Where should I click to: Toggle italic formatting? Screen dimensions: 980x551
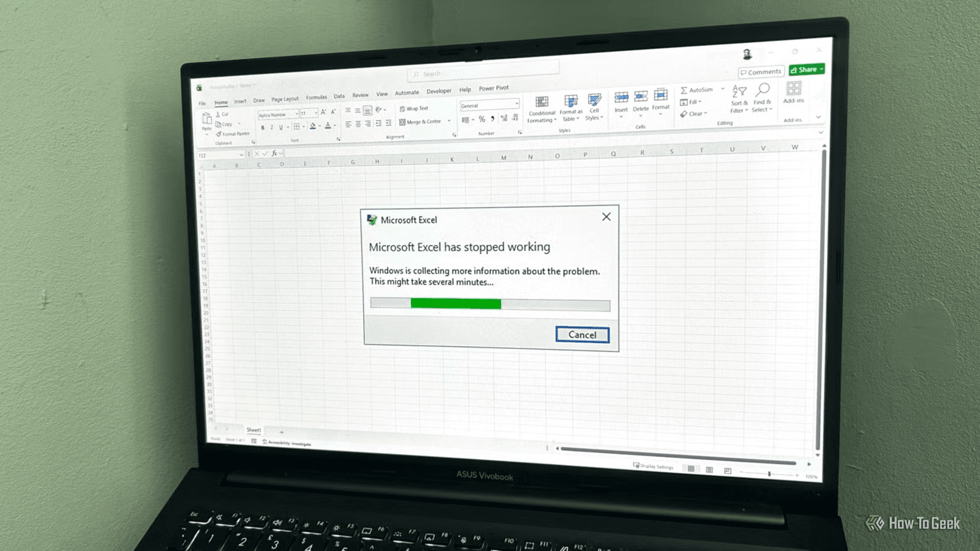click(x=271, y=127)
